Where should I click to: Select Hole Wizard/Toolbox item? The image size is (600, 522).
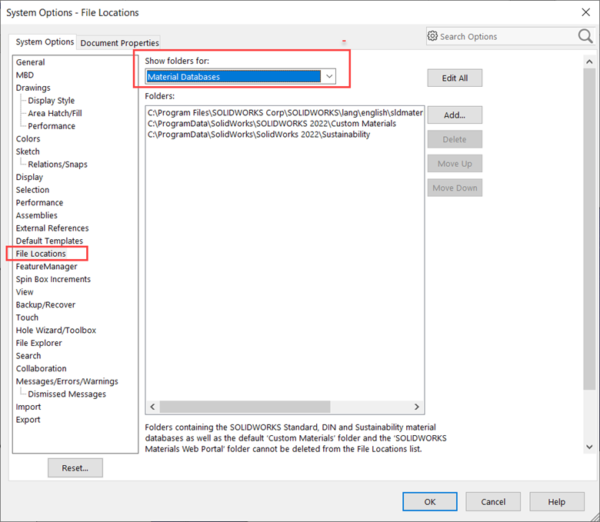tap(56, 330)
